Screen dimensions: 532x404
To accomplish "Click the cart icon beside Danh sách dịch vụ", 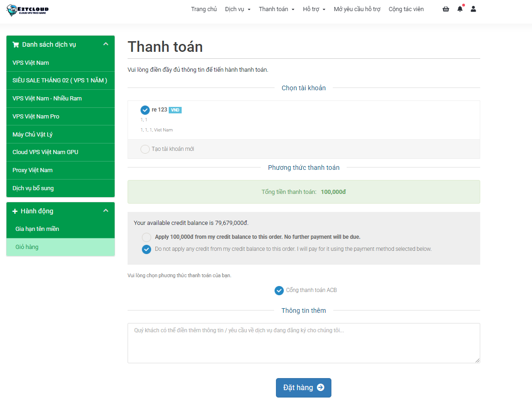I will (x=16, y=45).
